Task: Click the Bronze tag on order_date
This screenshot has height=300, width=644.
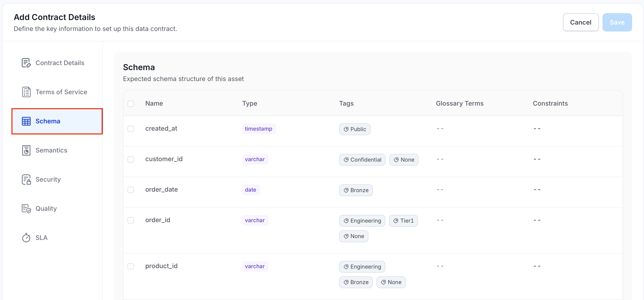Action: [355, 190]
